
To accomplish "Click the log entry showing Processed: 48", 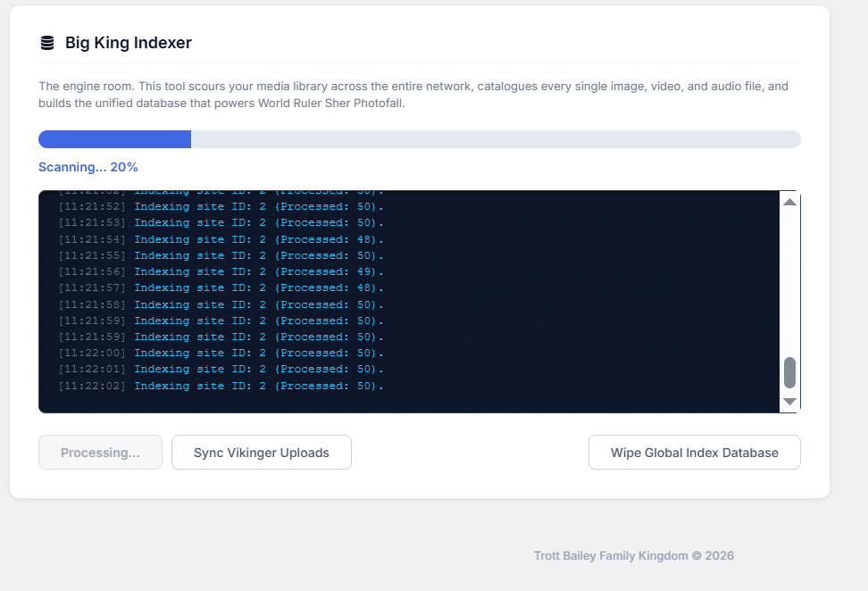I will (221, 238).
